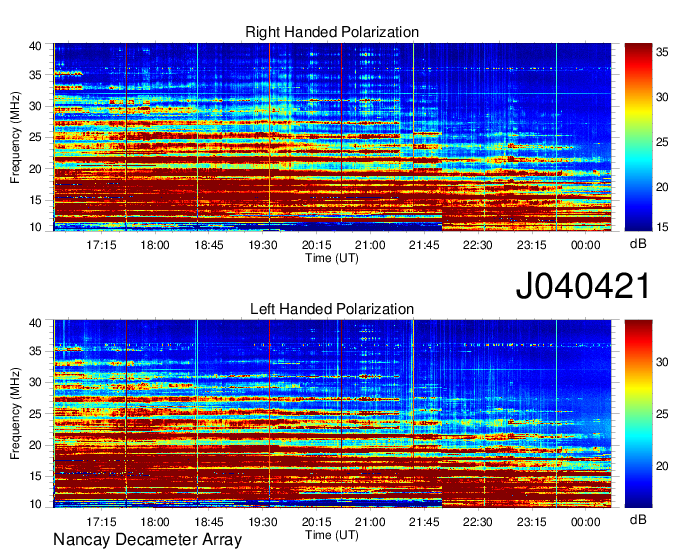Click 23:15 time tick on Right Handed plot
Screen dimensions: 680x552
(532, 245)
